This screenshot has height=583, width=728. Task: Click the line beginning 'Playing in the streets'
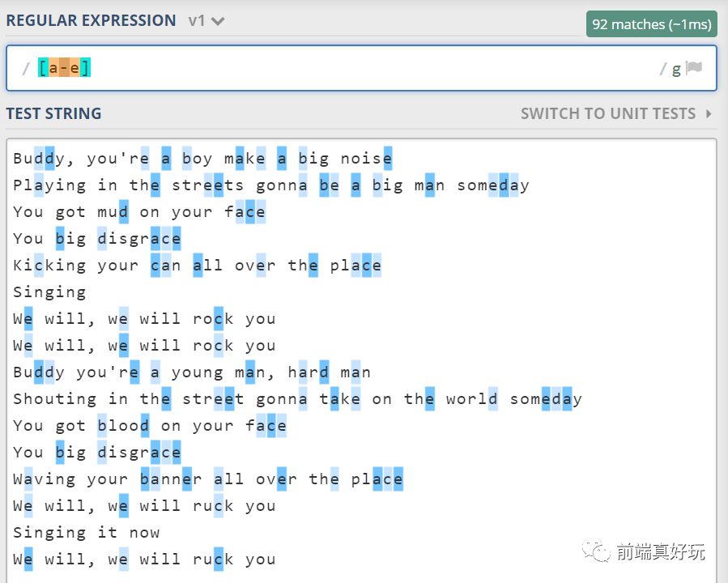pyautogui.click(x=271, y=185)
